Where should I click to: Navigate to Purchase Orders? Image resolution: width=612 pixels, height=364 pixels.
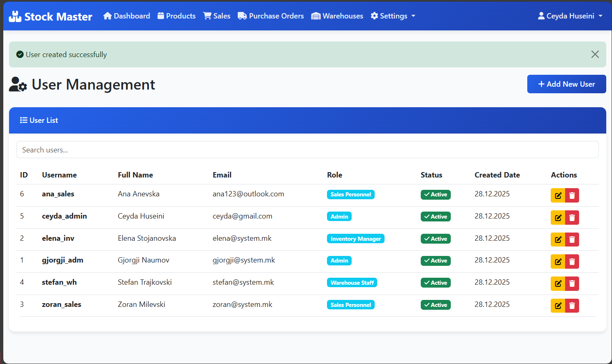click(x=271, y=16)
